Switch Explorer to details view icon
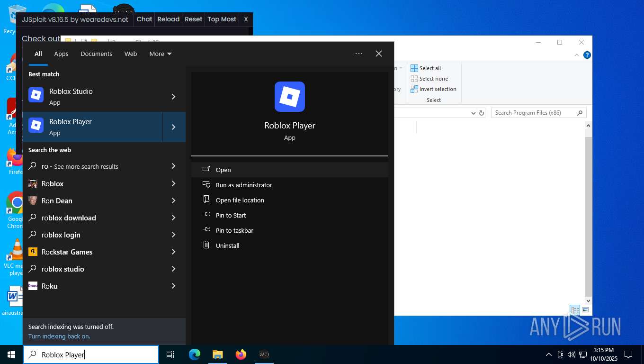Viewport: 644px width, 364px height. click(575, 310)
